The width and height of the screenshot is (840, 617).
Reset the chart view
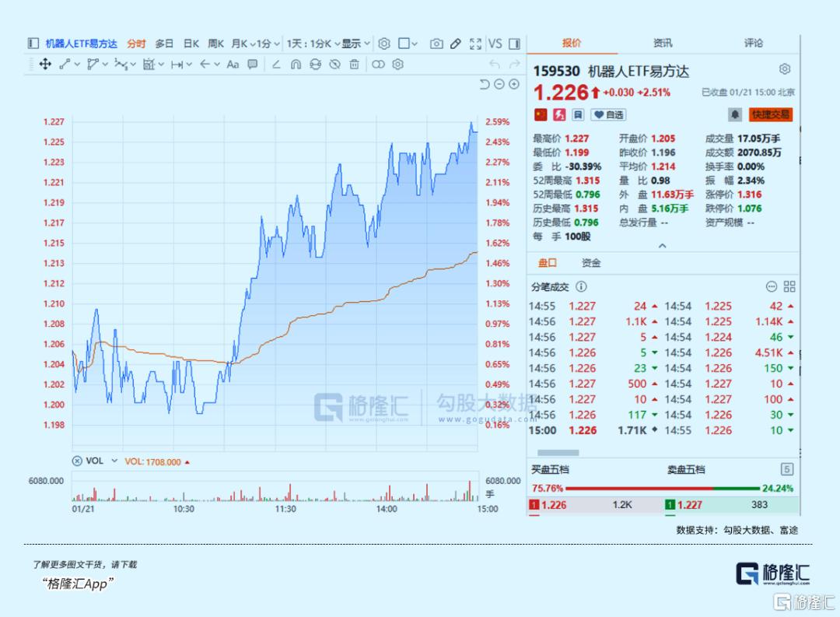[485, 84]
